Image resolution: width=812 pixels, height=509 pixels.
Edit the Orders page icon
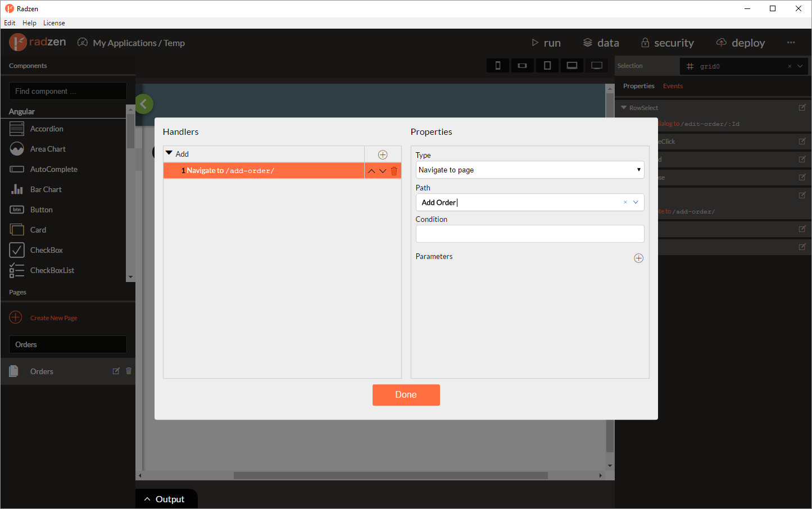coord(116,371)
